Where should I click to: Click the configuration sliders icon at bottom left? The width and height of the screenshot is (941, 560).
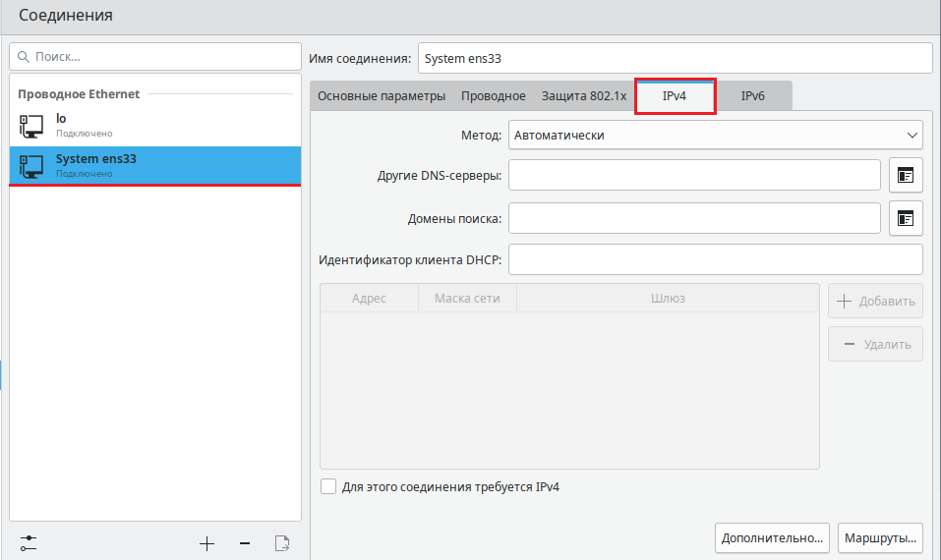[29, 542]
